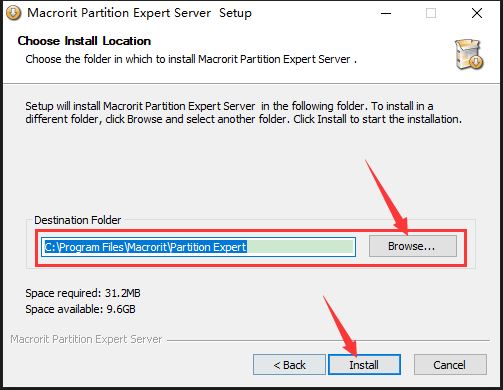Click the installer box icon in header
Image resolution: width=503 pixels, height=390 pixels.
(469, 54)
